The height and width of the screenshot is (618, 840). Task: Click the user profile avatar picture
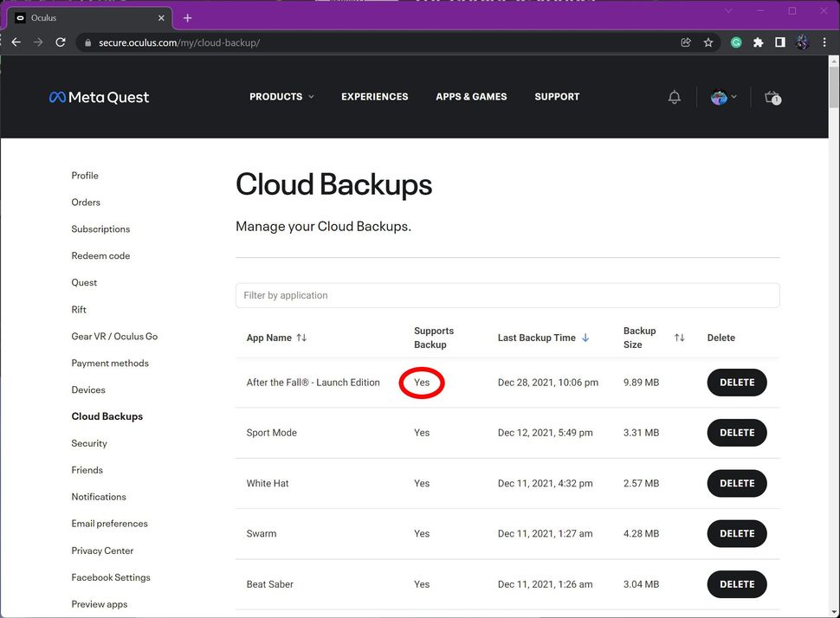coord(719,97)
